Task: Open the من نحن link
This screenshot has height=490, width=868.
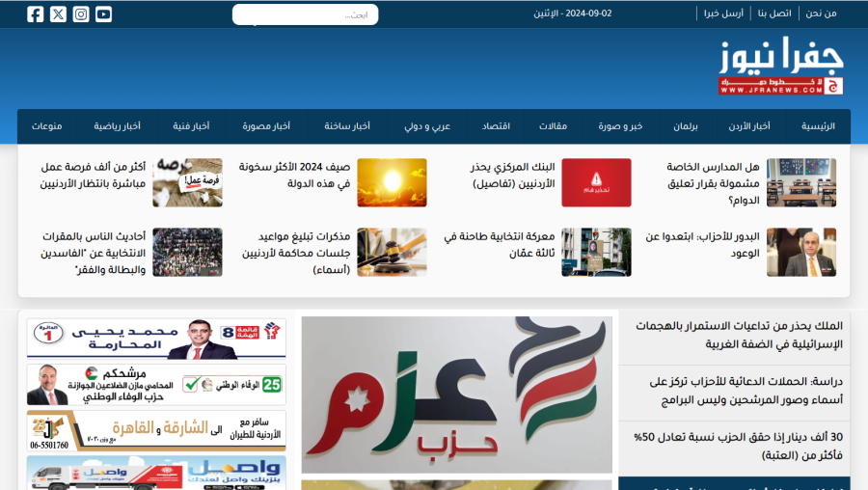Action: click(x=821, y=14)
